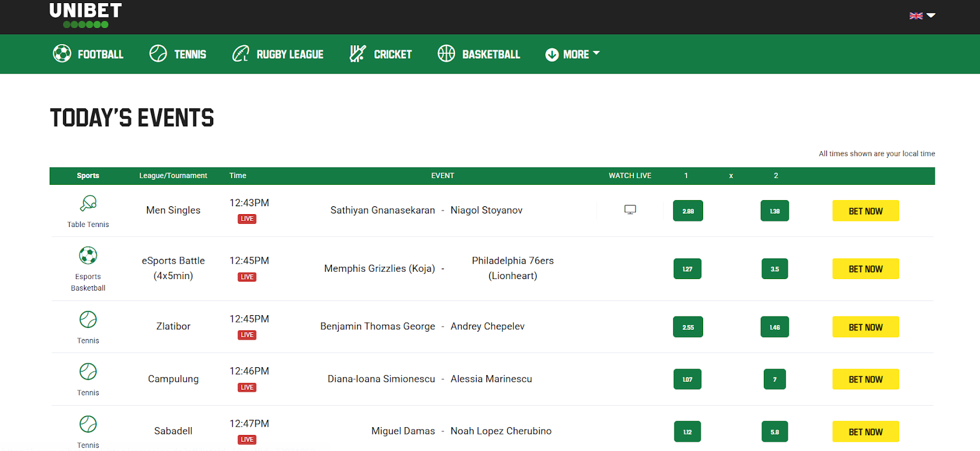Click the Campulung tournament text

point(173,379)
